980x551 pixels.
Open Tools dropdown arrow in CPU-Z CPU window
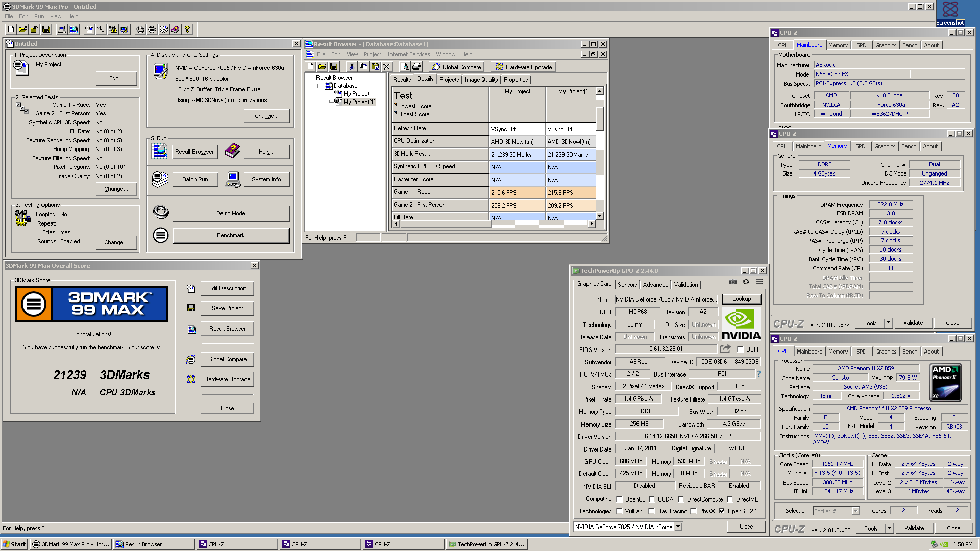(889, 528)
